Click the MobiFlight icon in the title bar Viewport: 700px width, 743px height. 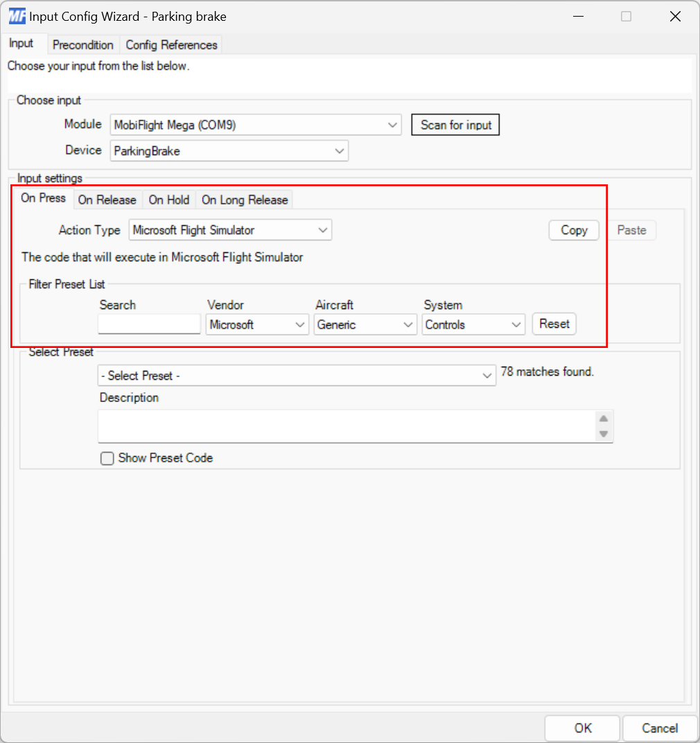(15, 15)
